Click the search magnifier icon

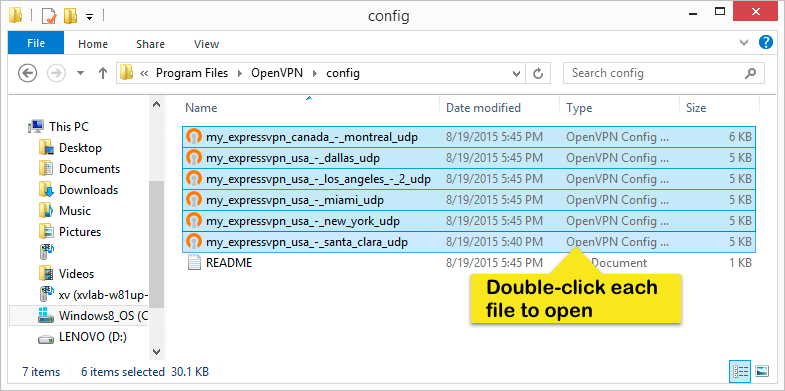(750, 73)
